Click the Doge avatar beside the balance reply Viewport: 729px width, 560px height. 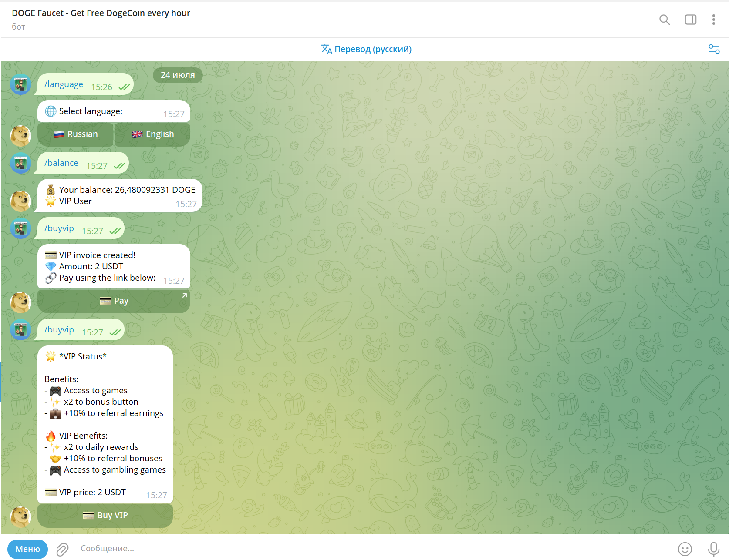click(x=20, y=201)
